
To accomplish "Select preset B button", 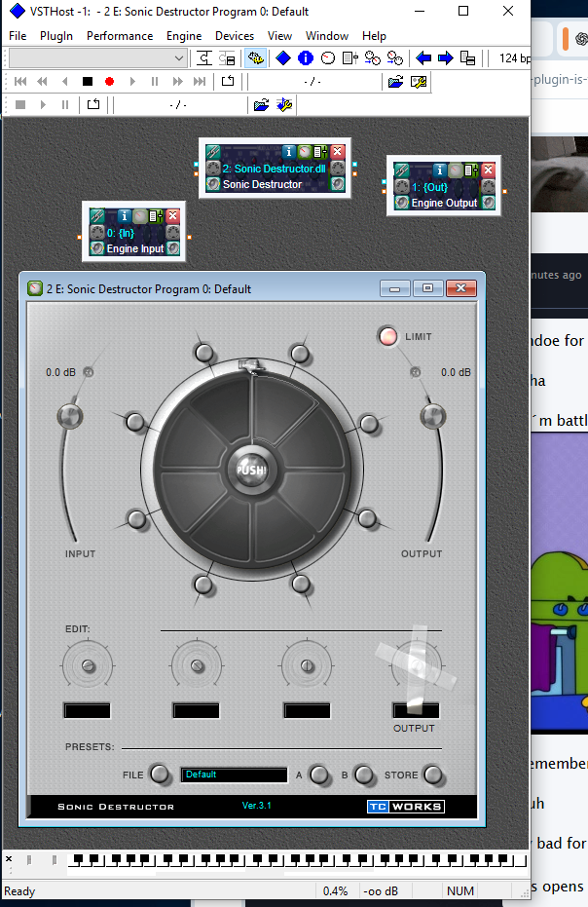I will point(364,774).
